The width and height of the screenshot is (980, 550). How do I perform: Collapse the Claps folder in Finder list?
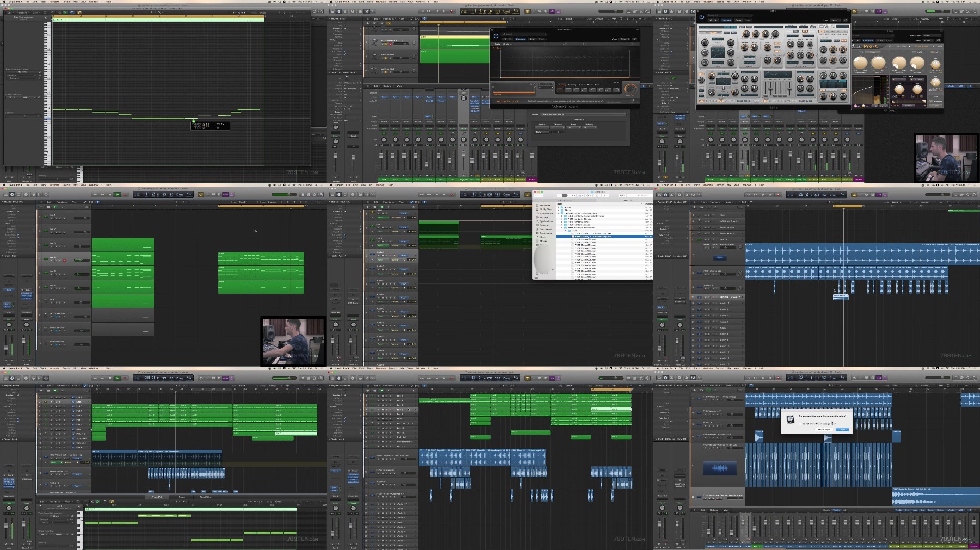pos(566,231)
